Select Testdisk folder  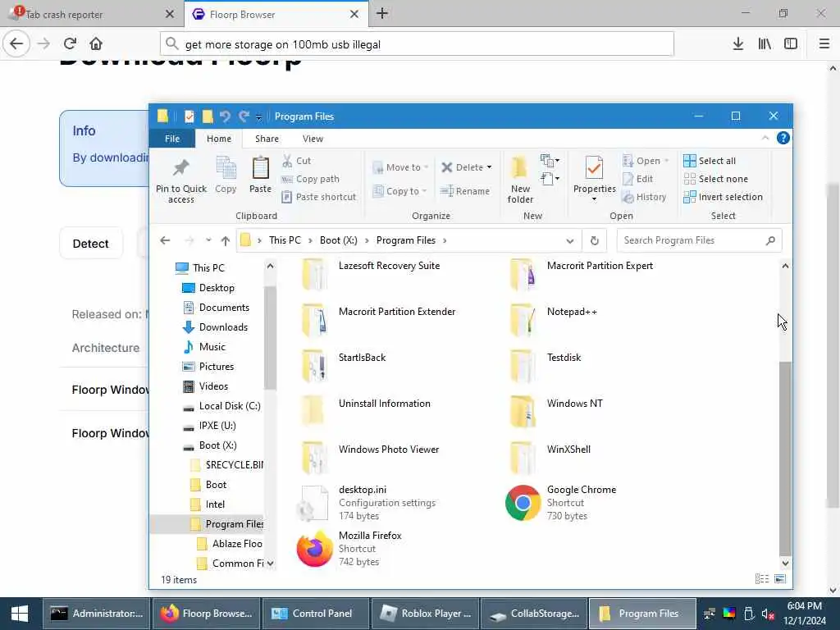click(x=546, y=367)
